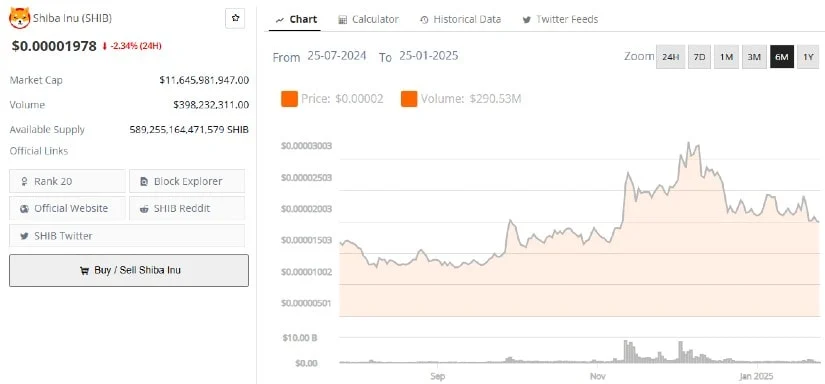
Task: Open the SHIB Twitter link
Action: click(127, 236)
